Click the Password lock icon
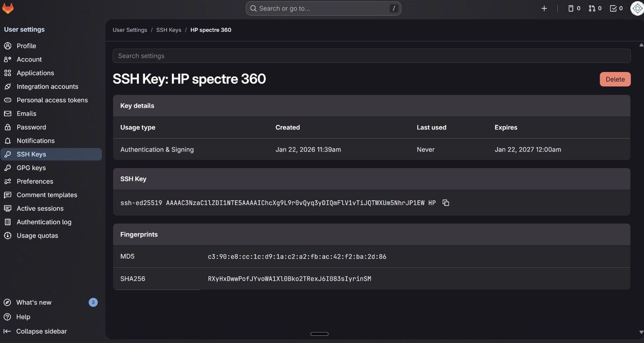 [8, 127]
